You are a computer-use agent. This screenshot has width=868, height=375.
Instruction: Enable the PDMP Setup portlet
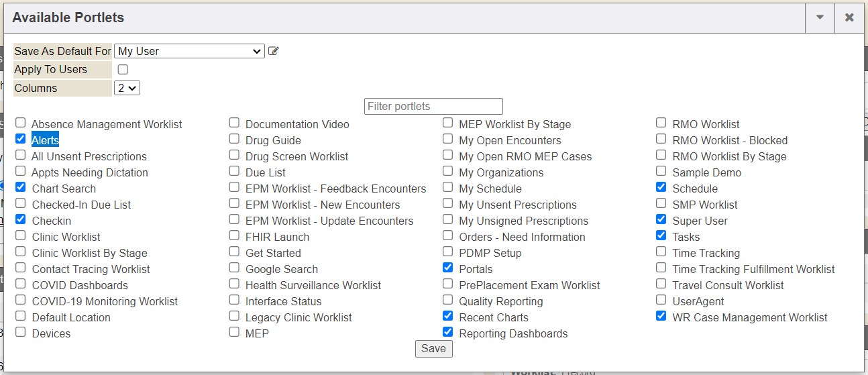click(x=448, y=252)
